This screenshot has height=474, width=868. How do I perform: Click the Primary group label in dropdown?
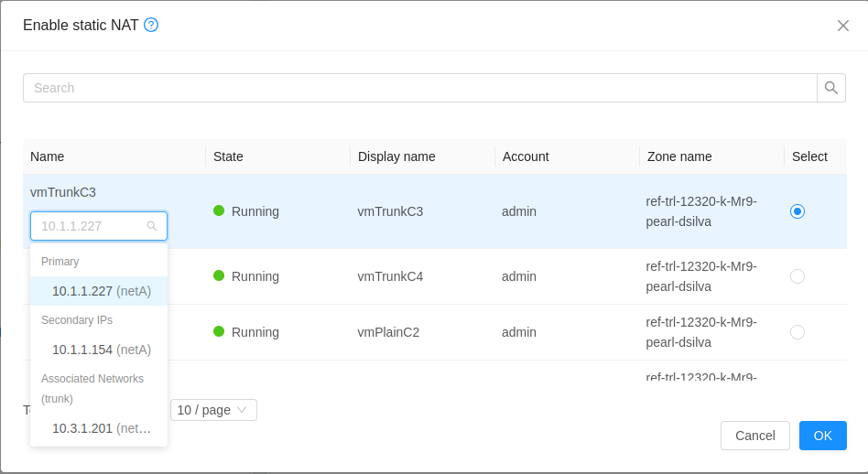click(x=60, y=261)
